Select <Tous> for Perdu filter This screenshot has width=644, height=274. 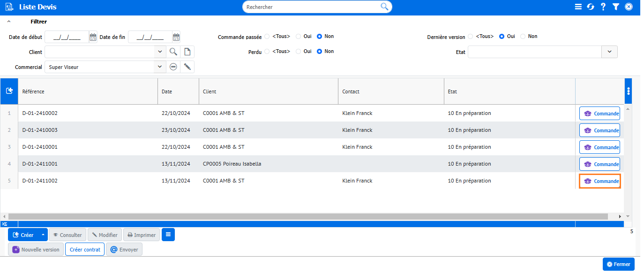pos(267,52)
